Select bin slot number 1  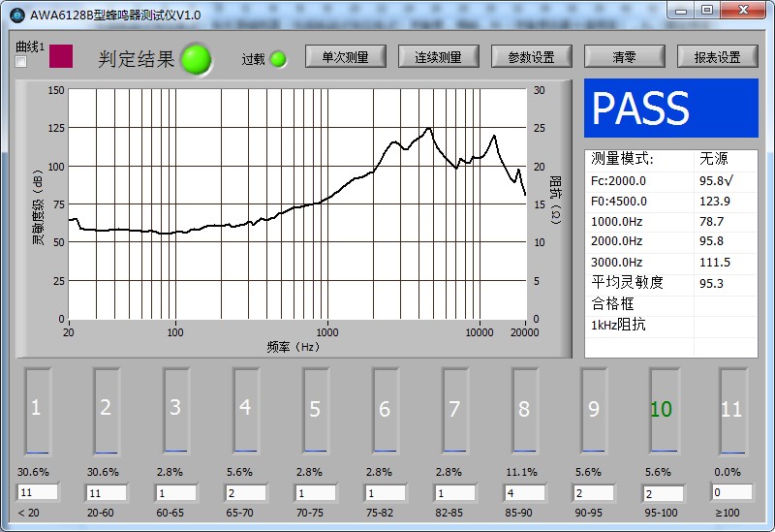pyautogui.click(x=37, y=409)
